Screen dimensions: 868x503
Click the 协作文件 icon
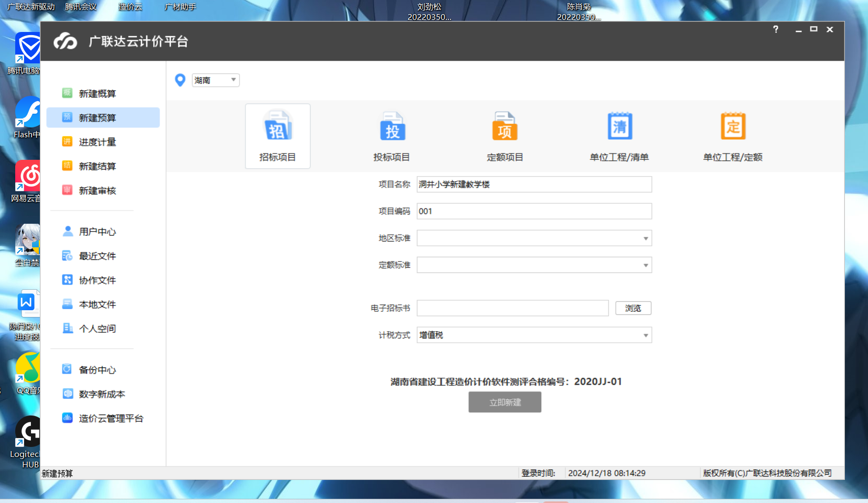coord(67,280)
